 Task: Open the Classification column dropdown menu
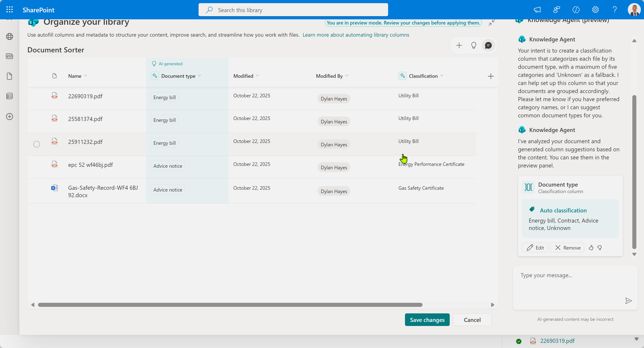coord(442,76)
